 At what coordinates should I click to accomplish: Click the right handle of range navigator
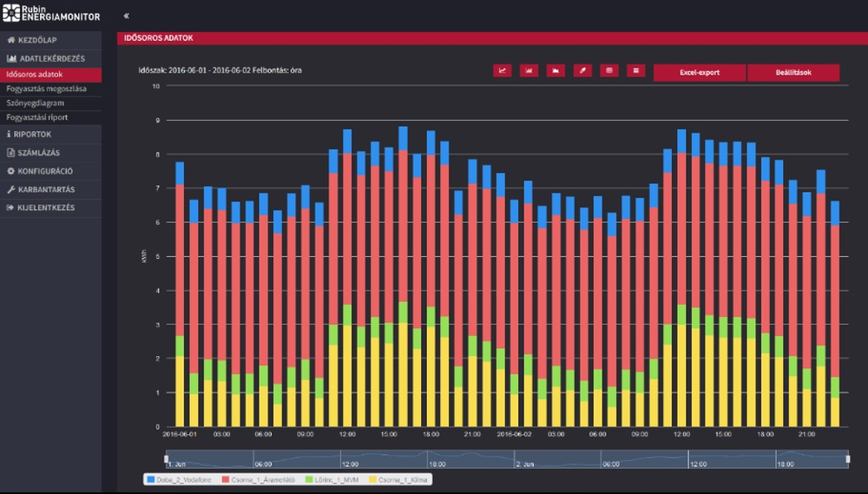848,459
